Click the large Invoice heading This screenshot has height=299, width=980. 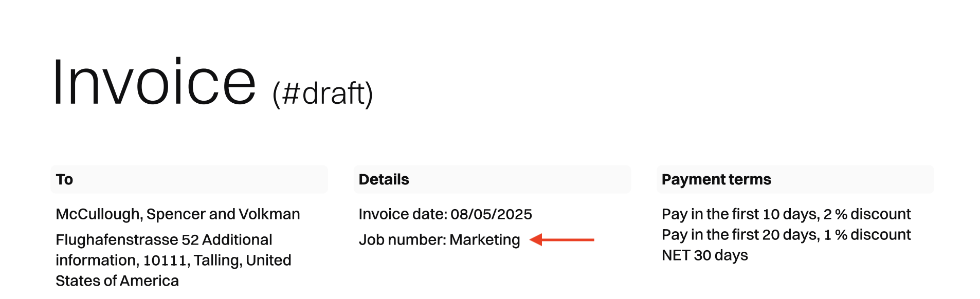pos(154,82)
